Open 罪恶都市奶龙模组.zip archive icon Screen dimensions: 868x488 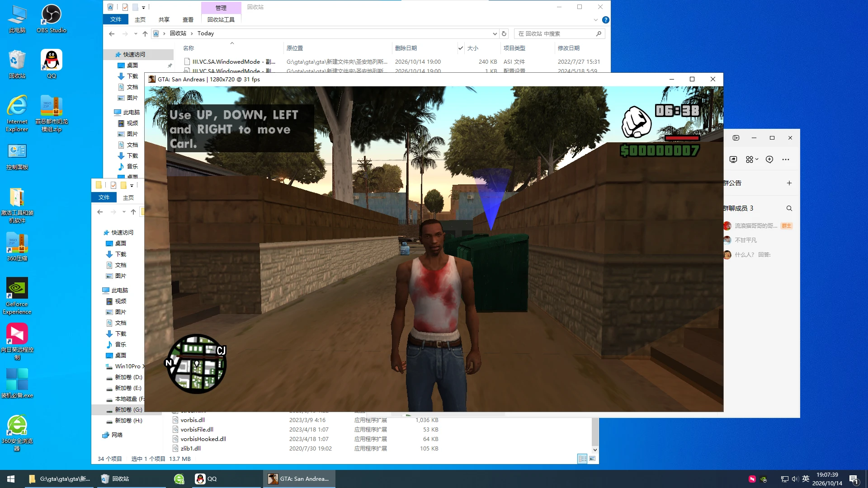point(51,113)
